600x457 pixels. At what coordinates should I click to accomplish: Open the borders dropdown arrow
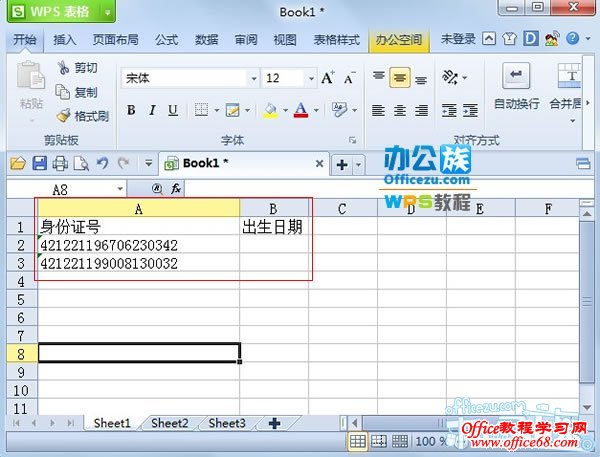(x=217, y=111)
